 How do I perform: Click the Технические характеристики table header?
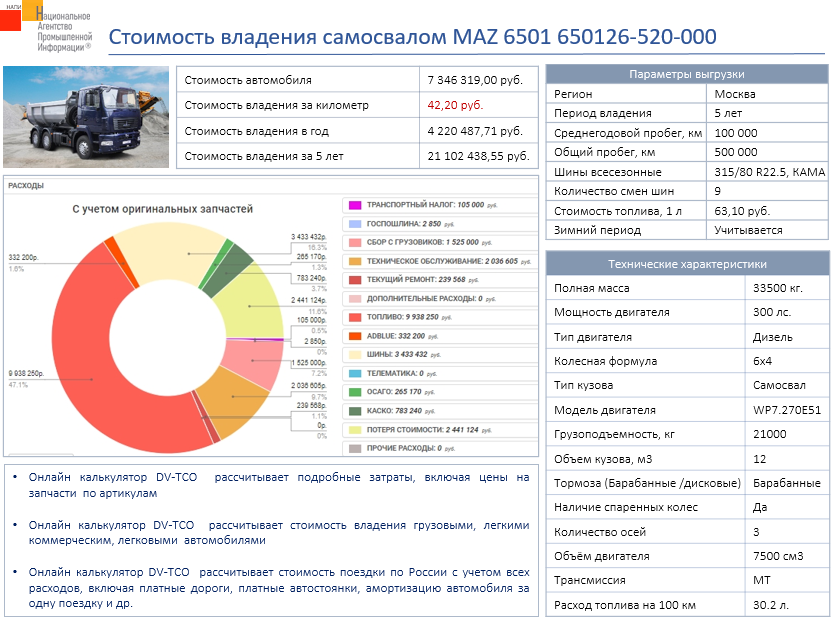(x=685, y=264)
